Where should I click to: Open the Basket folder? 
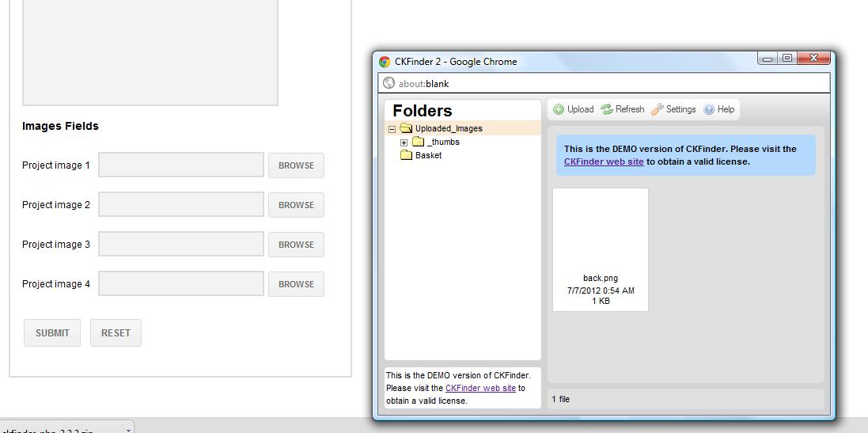point(429,156)
